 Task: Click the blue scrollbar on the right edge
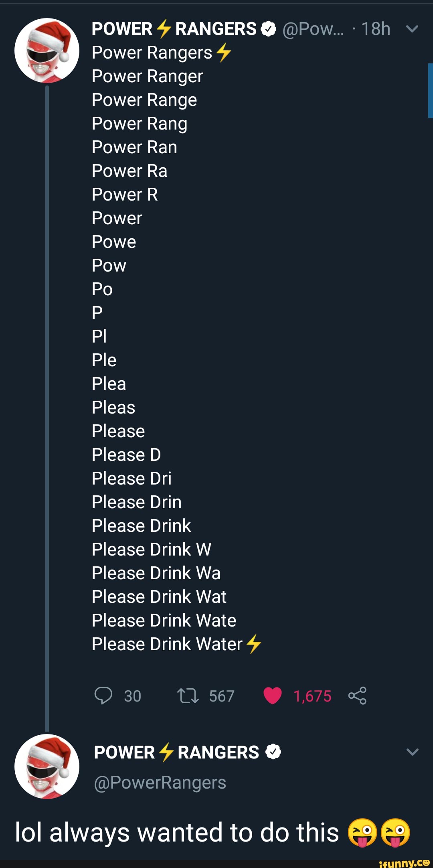(x=431, y=90)
